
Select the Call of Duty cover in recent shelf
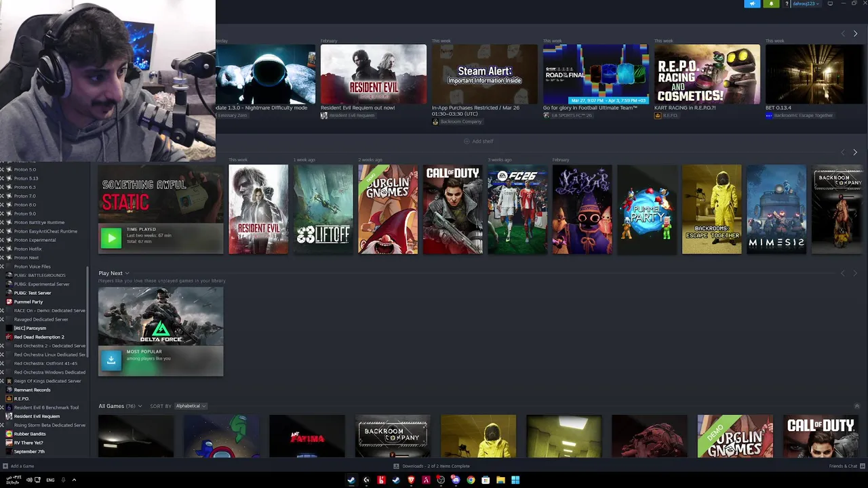pos(452,209)
